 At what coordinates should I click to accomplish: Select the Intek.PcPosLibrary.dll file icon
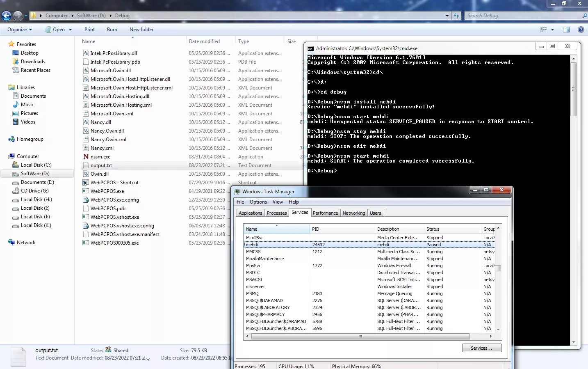tap(86, 53)
